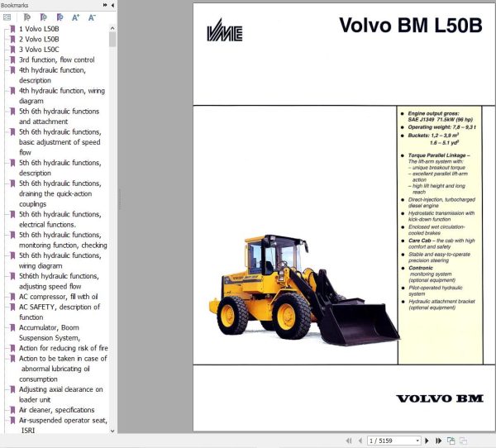The width and height of the screenshot is (496, 448).
Task: Open bookmark 'AC compressor, fill with oil'
Action: 58,297
